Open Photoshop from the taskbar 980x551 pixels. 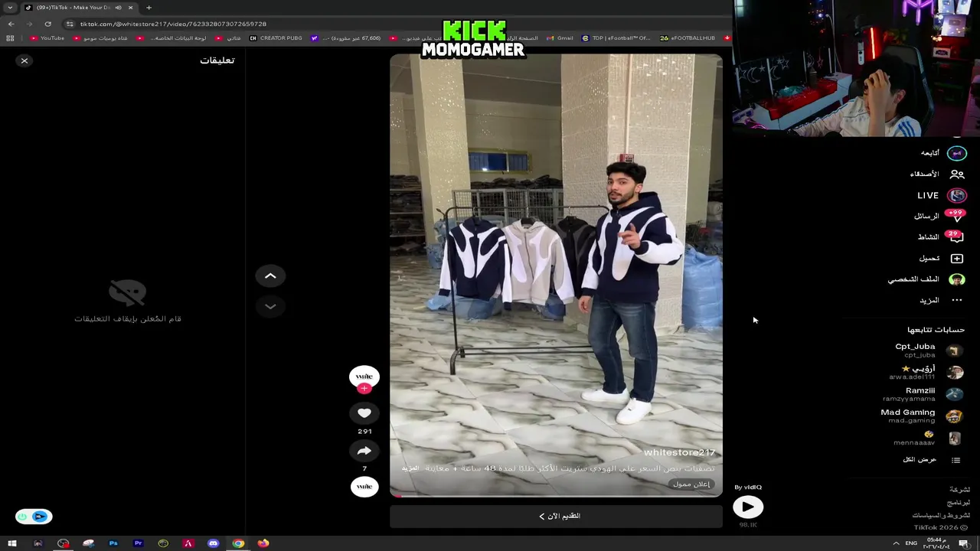point(113,543)
